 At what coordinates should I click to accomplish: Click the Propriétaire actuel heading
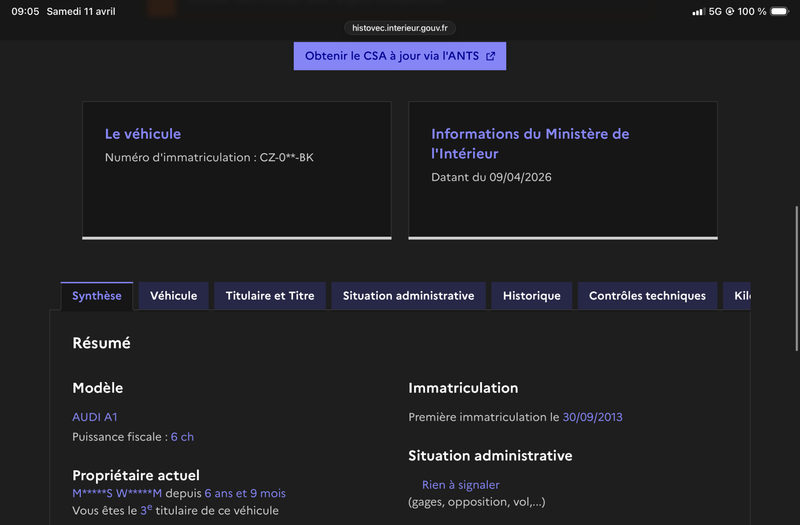[136, 475]
